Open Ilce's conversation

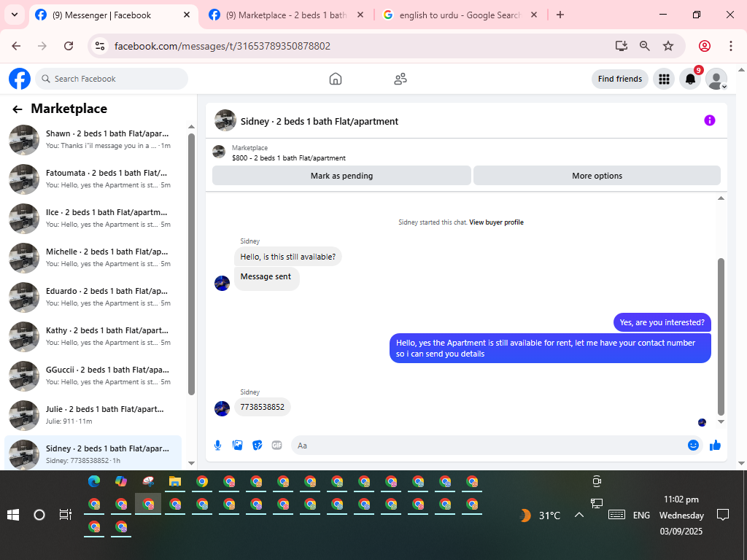[x=93, y=219]
